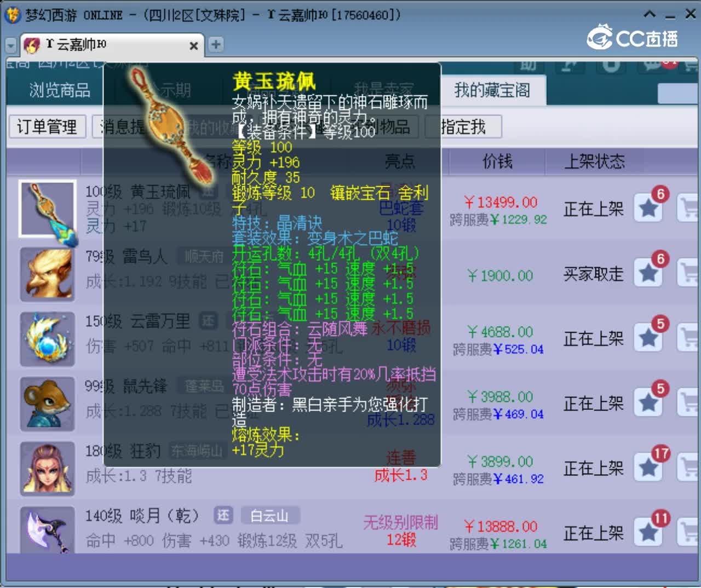Add ￥3899.00 listing to cart
This screenshot has width=701, height=588.
click(x=688, y=468)
